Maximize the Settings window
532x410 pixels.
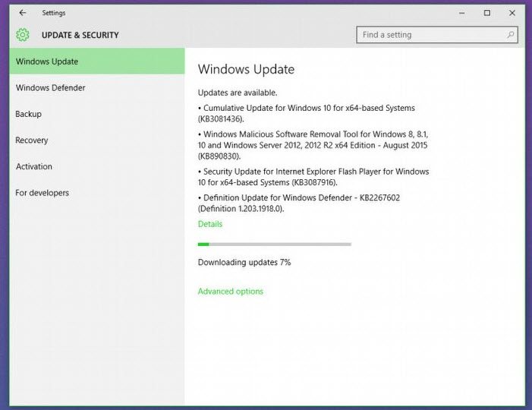pos(487,13)
